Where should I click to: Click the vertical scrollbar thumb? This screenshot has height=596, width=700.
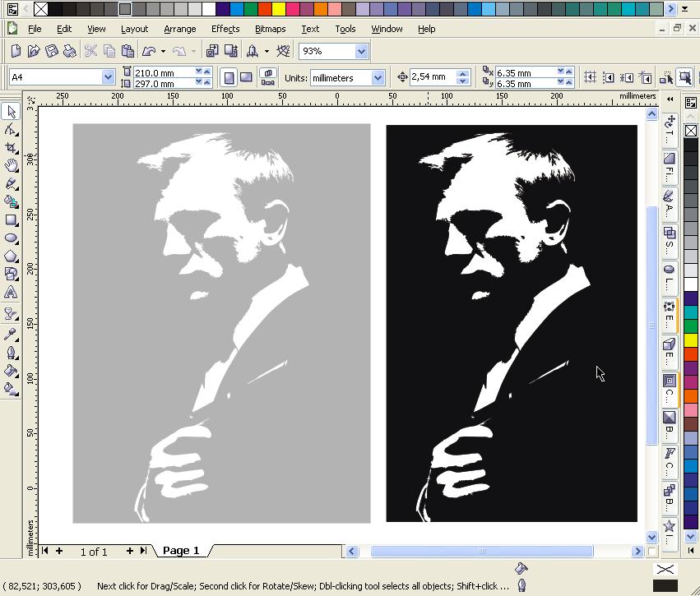651,326
